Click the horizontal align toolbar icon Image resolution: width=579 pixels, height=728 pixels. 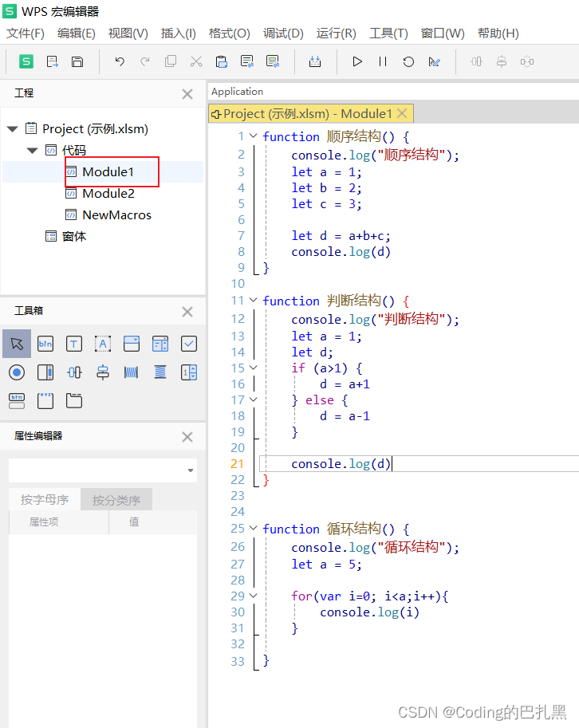476,61
